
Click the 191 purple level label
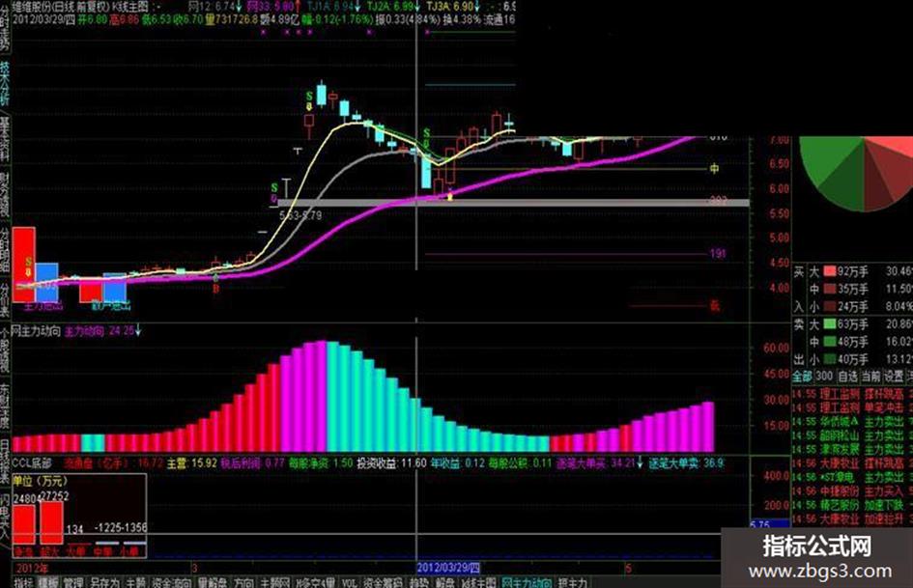[x=717, y=254]
